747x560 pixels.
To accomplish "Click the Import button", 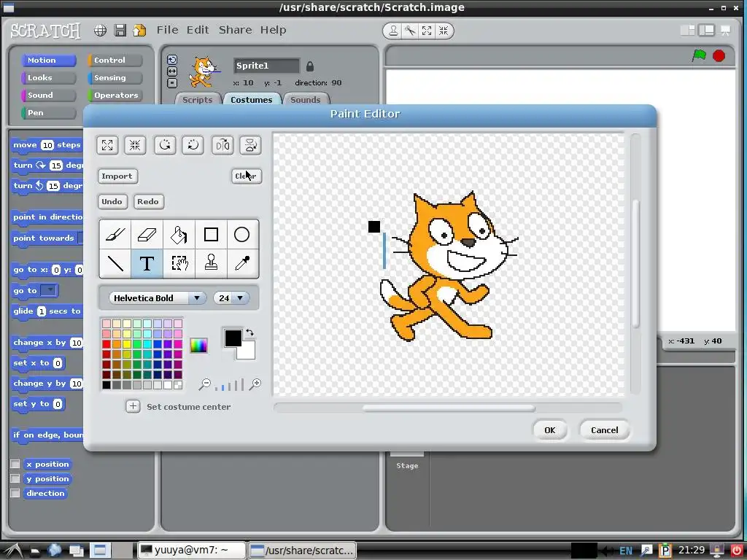I will pos(117,176).
